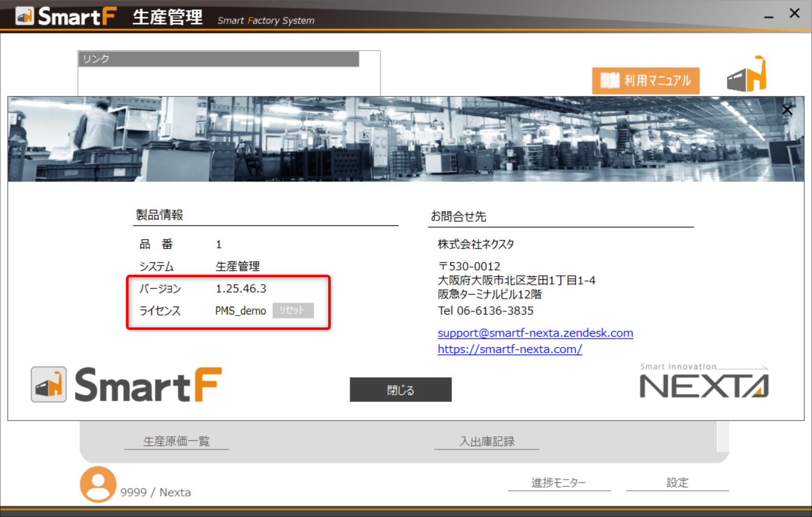
Task: Open the smartf-nexta.com website link
Action: [509, 349]
